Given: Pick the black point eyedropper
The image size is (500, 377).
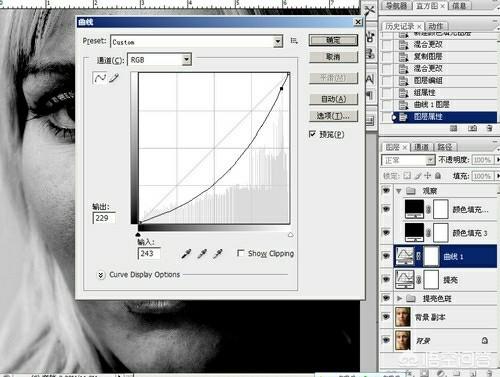Looking at the screenshot, I should click(186, 254).
